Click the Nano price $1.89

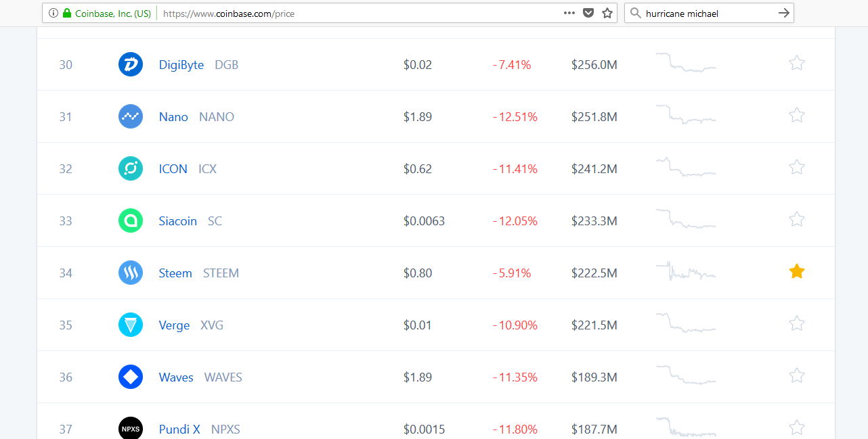[x=418, y=117]
